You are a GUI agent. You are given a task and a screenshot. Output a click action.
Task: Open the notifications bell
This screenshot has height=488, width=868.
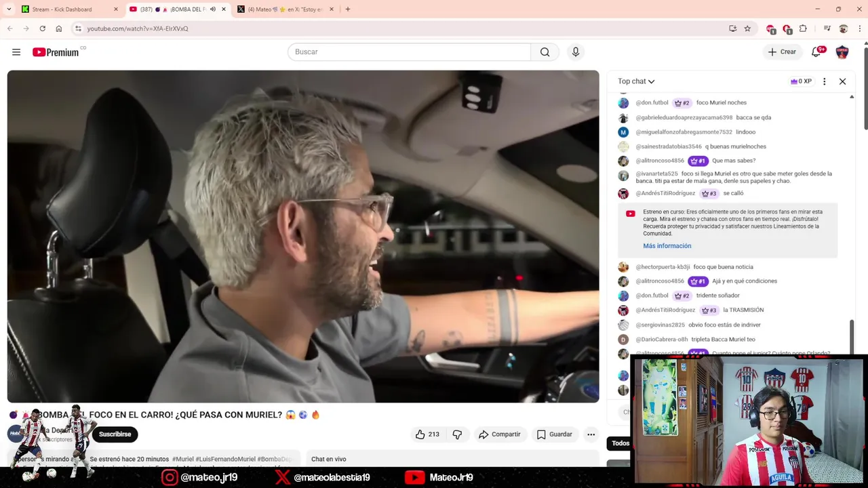816,52
